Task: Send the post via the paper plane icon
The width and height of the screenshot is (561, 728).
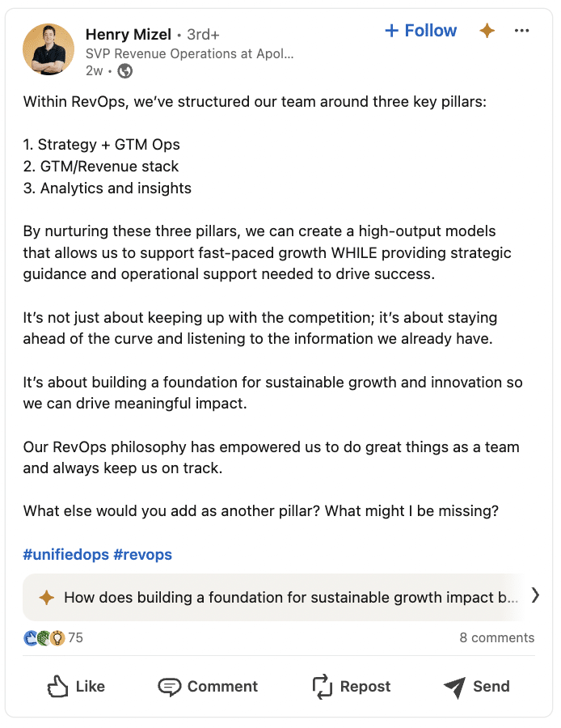Action: [454, 687]
